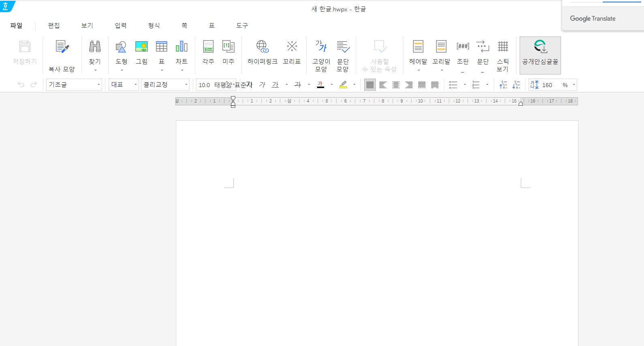Open the 입력 (Insert) menu

(x=121, y=26)
